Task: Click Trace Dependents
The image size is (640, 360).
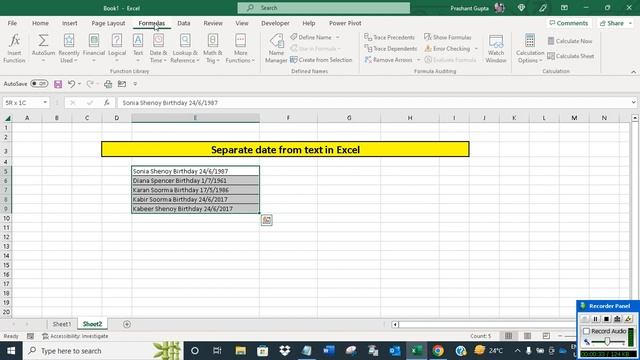Action: point(391,49)
